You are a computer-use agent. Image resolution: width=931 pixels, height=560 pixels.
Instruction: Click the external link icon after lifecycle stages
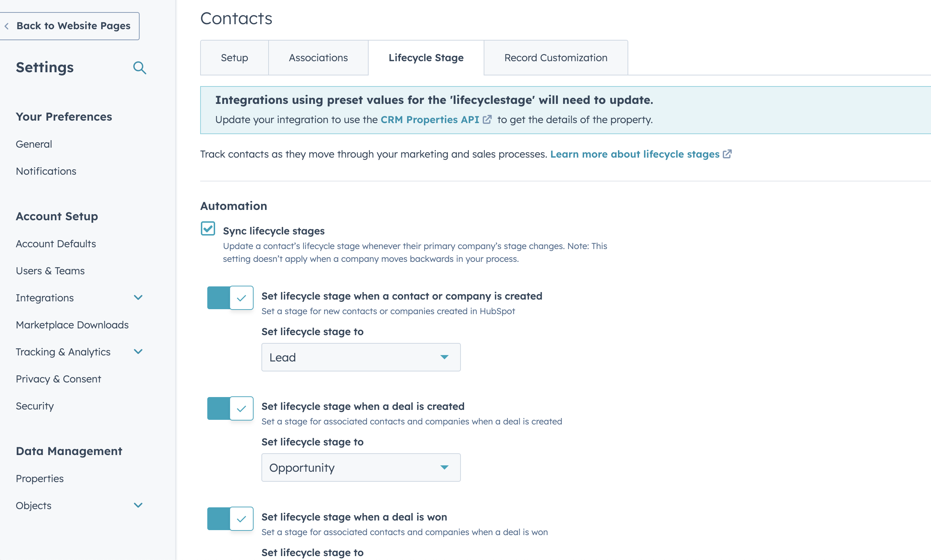click(727, 154)
